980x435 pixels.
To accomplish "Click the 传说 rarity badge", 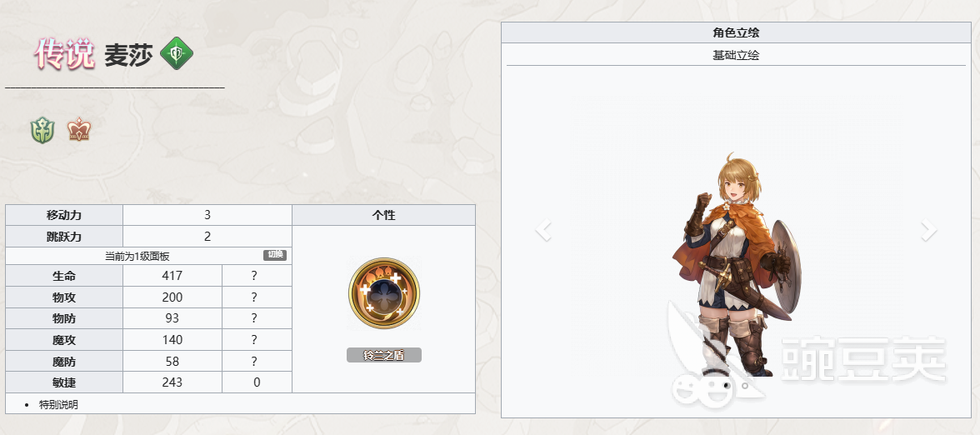I will [x=64, y=53].
